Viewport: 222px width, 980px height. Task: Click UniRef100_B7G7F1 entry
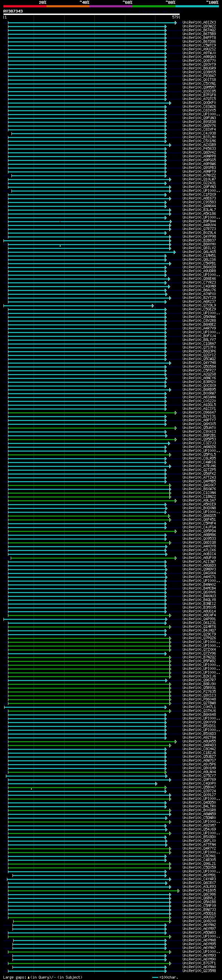coord(199,963)
